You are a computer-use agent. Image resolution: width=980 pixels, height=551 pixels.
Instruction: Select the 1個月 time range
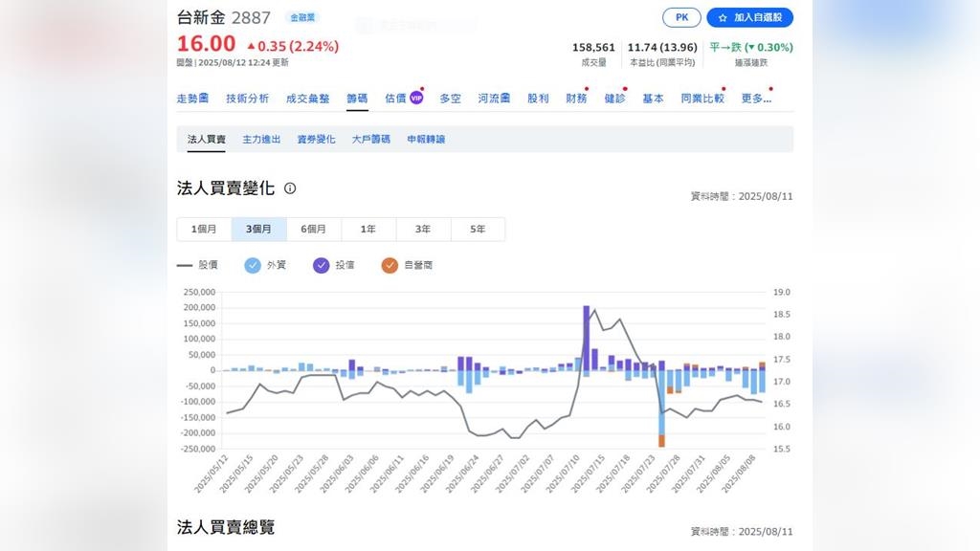(204, 230)
